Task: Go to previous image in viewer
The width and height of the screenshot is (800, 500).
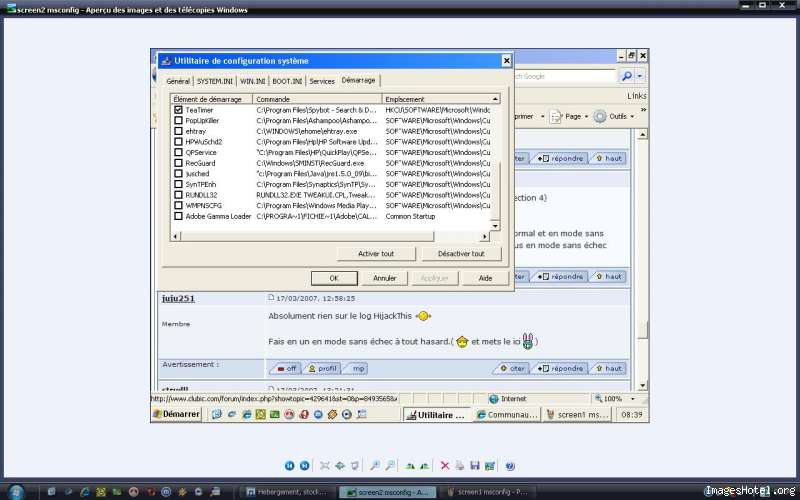Action: click(x=289, y=465)
